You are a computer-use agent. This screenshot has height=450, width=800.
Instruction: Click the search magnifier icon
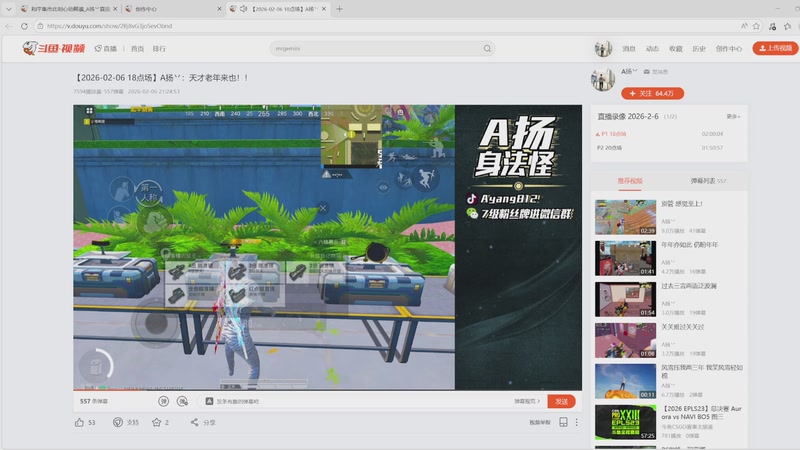pos(487,48)
